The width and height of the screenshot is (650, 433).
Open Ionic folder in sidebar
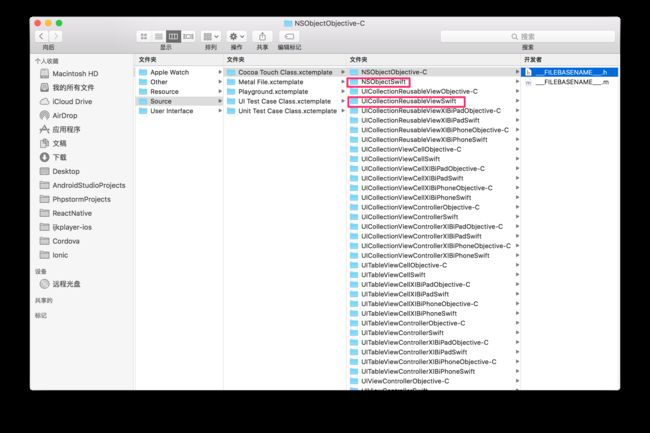(x=54, y=255)
